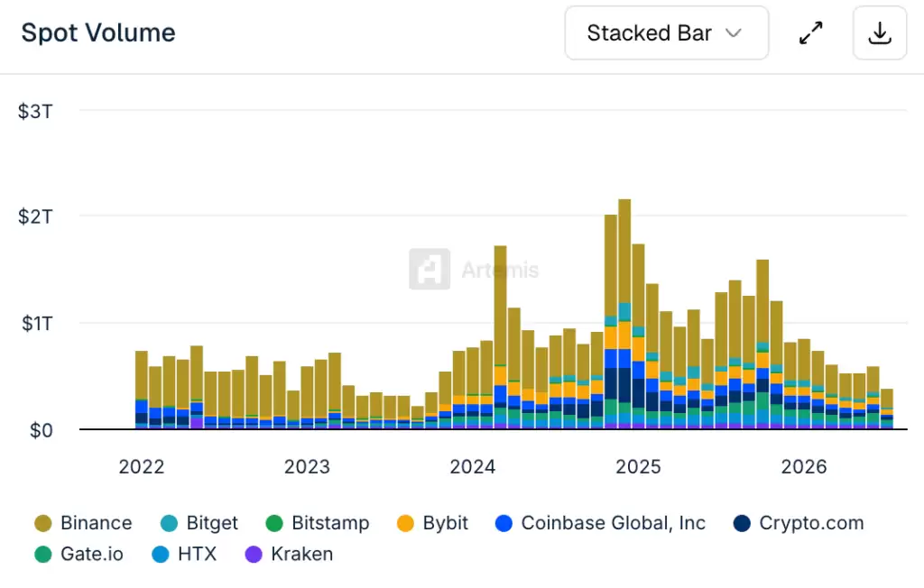Click the Bybit orange legend dot
The height and width of the screenshot is (588, 924).
pos(405,523)
